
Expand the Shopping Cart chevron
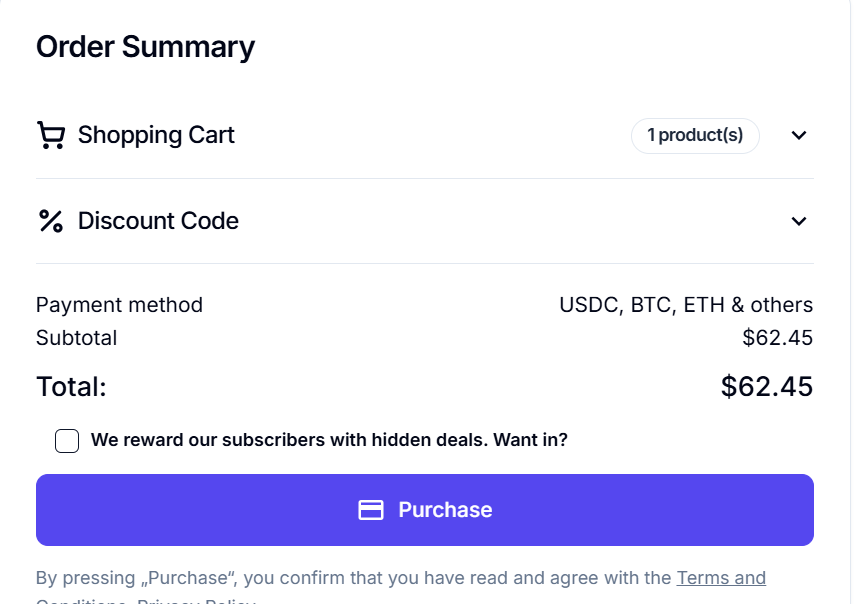(798, 136)
